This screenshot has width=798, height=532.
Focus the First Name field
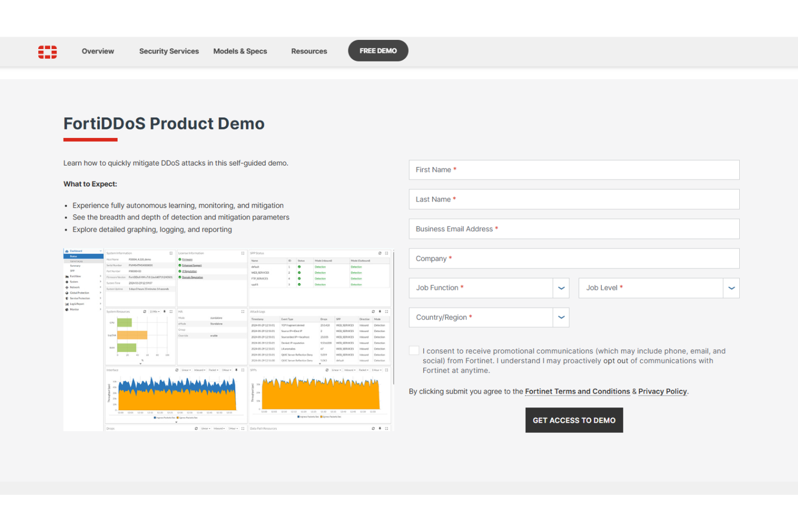(574, 170)
